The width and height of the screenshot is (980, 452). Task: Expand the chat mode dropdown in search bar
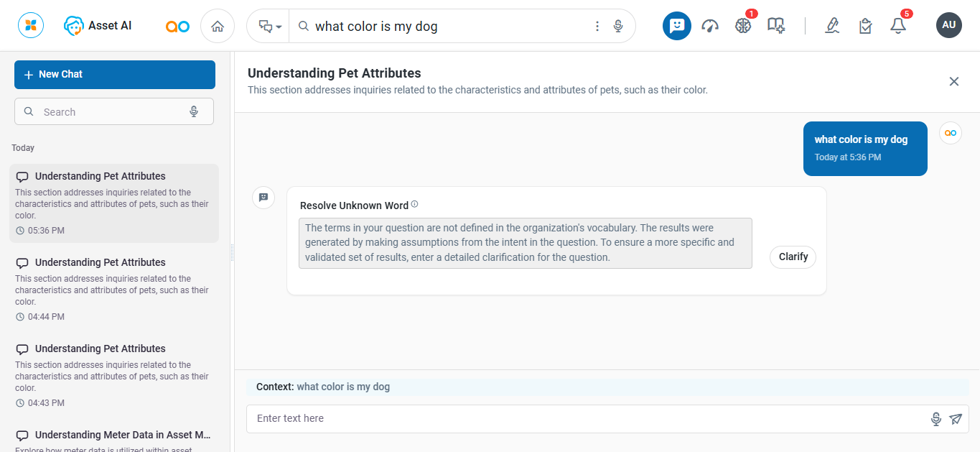(269, 27)
